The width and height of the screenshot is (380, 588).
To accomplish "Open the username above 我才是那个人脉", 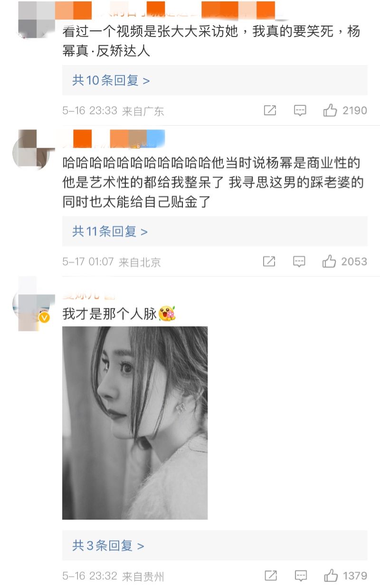I will point(89,296).
